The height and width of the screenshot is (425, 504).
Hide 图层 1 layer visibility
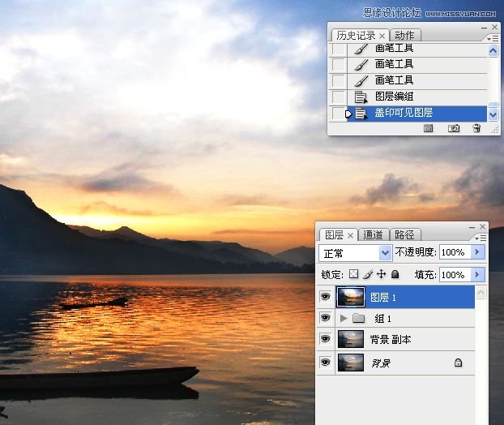click(x=325, y=296)
